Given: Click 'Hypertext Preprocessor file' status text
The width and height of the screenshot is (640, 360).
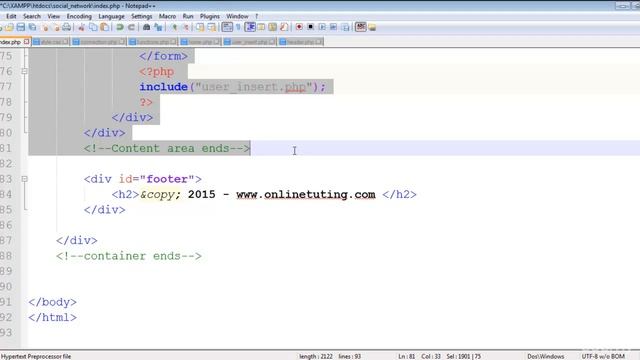Looking at the screenshot, I should (x=36, y=356).
